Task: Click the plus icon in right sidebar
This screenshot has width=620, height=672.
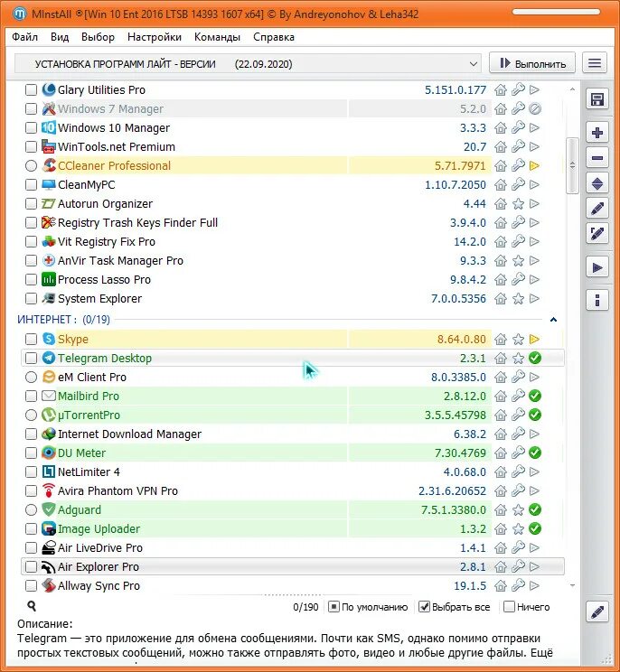Action: point(597,133)
